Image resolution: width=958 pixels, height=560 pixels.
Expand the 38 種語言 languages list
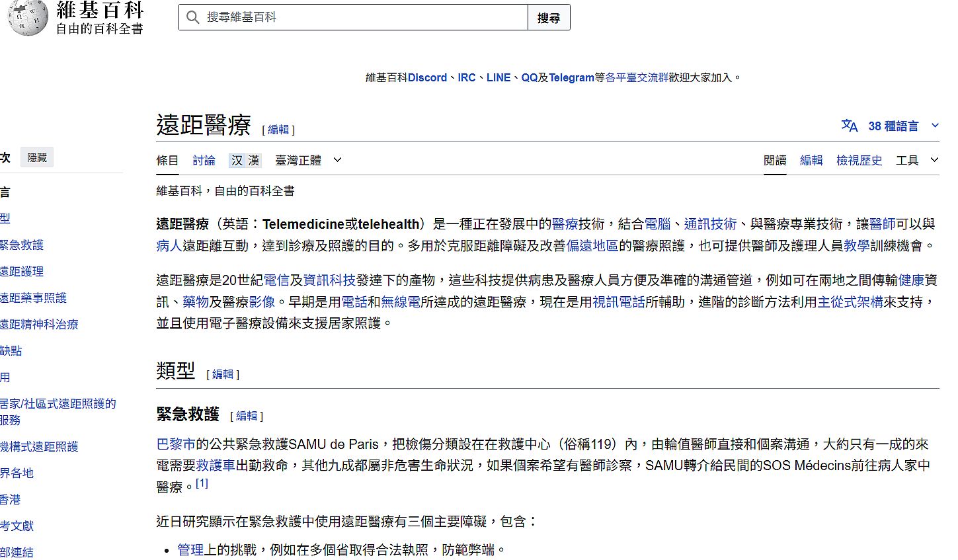[x=893, y=126]
